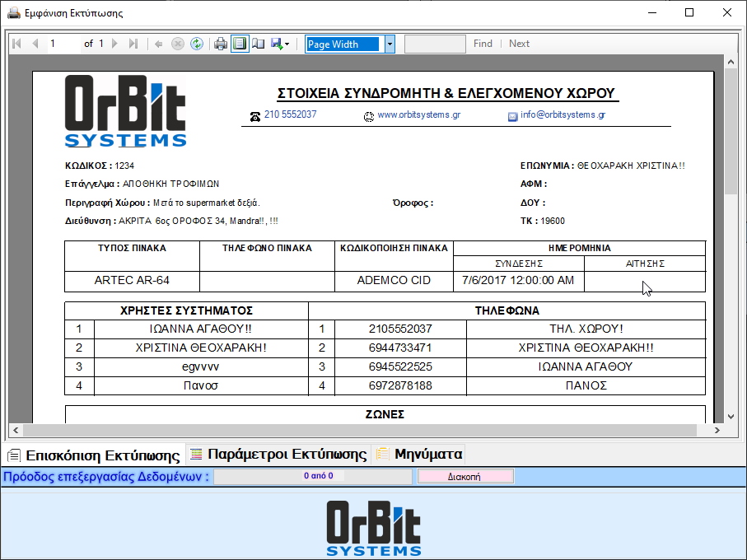747x560 pixels.
Task: Click the green Refresh report icon
Action: pos(197,44)
